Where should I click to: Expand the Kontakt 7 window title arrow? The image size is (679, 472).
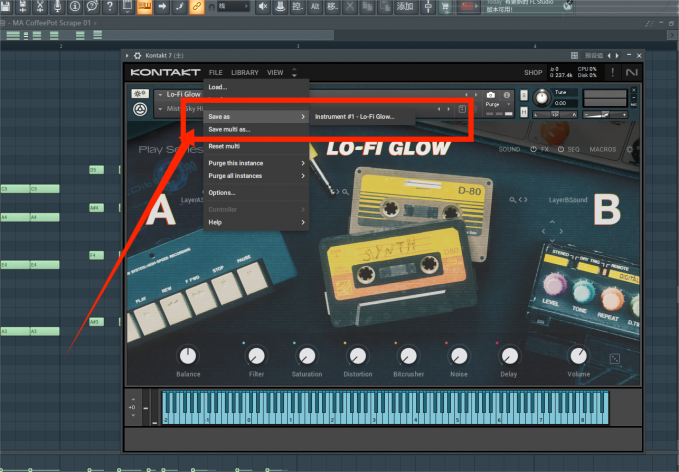pos(127,55)
